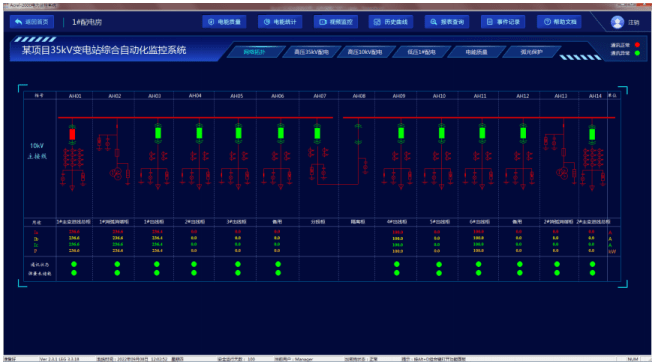Viewport: 654px width, 364px height.
Task: Click AH05 communication status green indicator
Action: coord(238,264)
